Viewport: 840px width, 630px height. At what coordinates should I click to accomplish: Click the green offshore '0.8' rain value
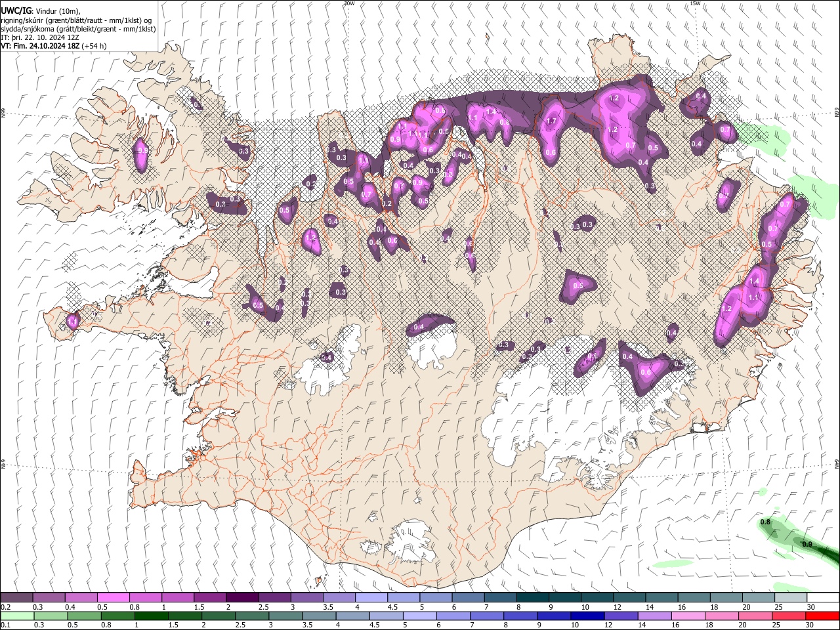765,522
